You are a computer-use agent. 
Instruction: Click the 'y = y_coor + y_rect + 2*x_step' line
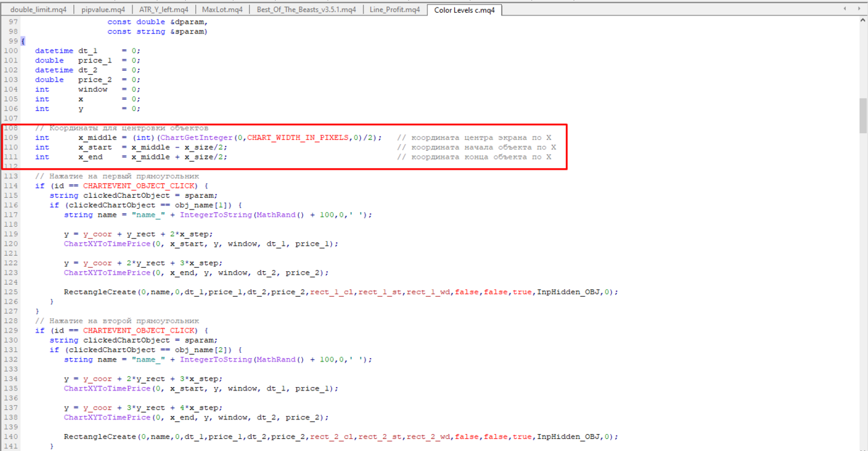pyautogui.click(x=138, y=234)
